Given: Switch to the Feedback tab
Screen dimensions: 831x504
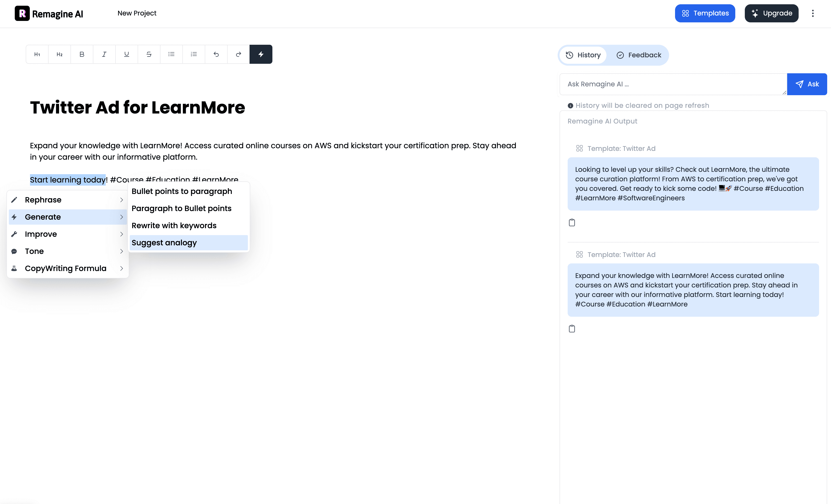Looking at the screenshot, I should pos(639,55).
